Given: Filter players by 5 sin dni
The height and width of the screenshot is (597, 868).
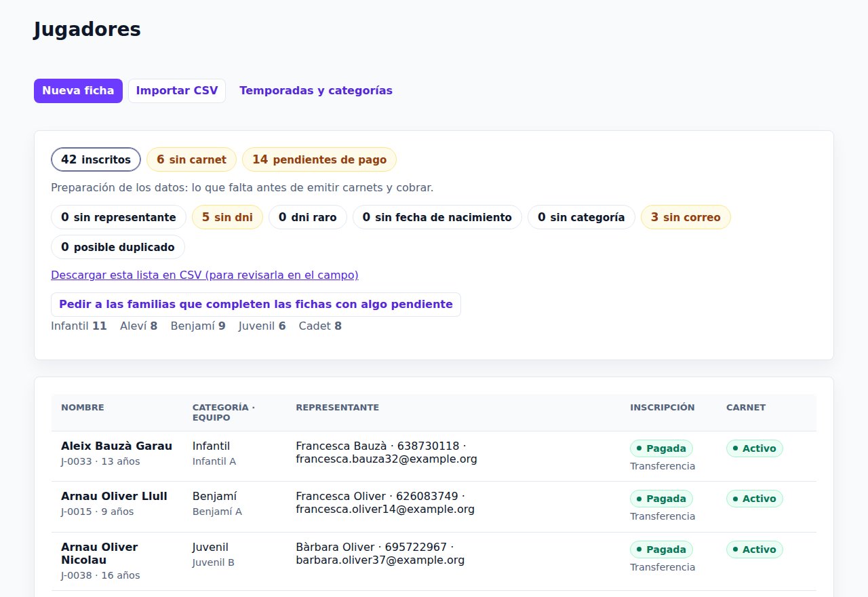Looking at the screenshot, I should point(227,217).
